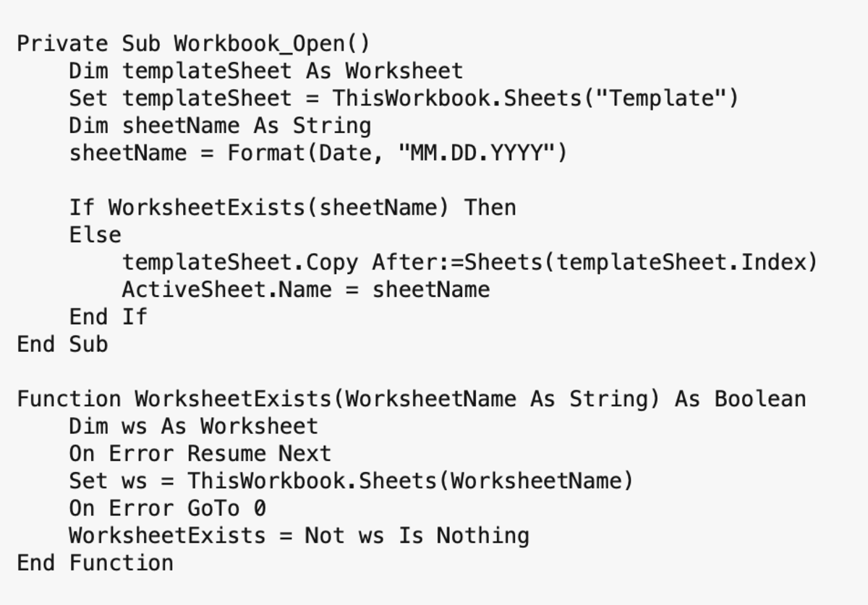The width and height of the screenshot is (868, 605).
Task: Click Not ws Is Nothing expression
Action: pyautogui.click(x=417, y=536)
